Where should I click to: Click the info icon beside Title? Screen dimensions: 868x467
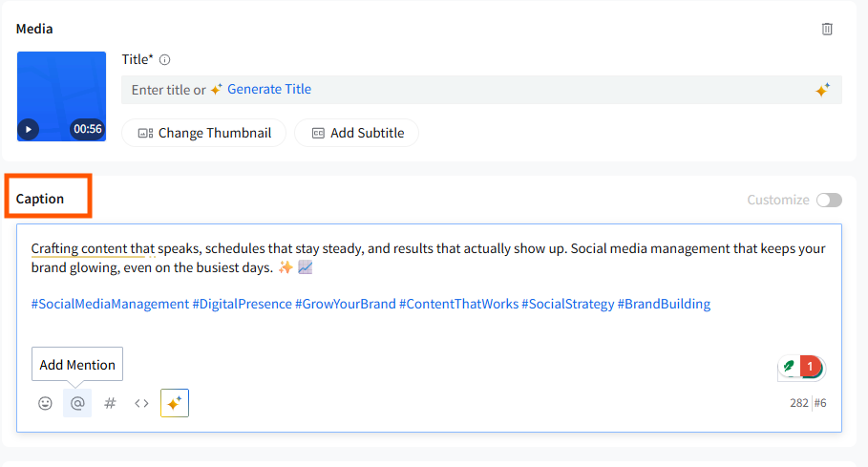pyautogui.click(x=164, y=59)
